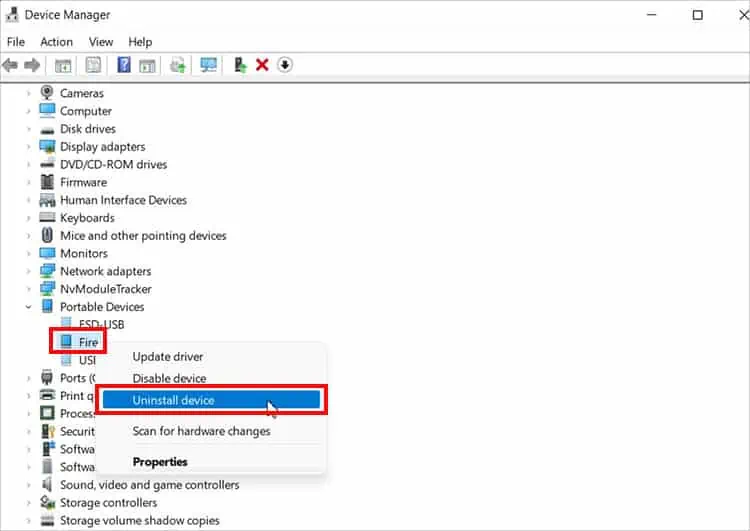Click the Sound, video and game controllers icon
Viewport: 750px width, 531px height.
(47, 485)
